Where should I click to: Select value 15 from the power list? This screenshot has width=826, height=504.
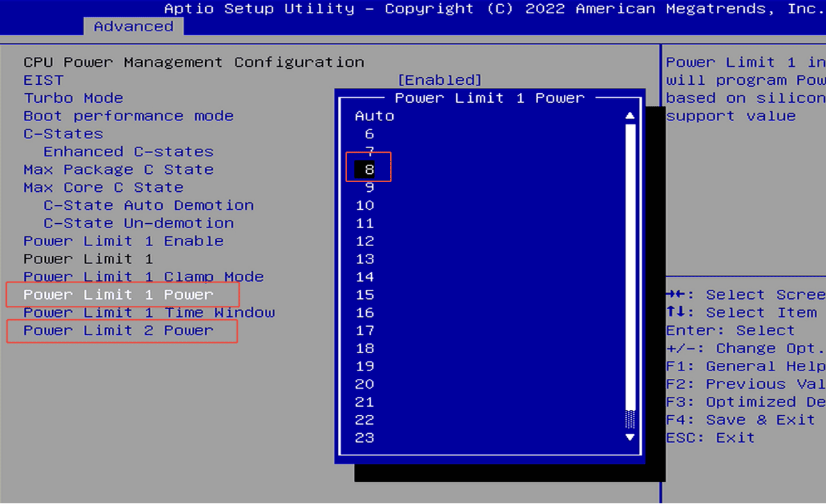[366, 294]
